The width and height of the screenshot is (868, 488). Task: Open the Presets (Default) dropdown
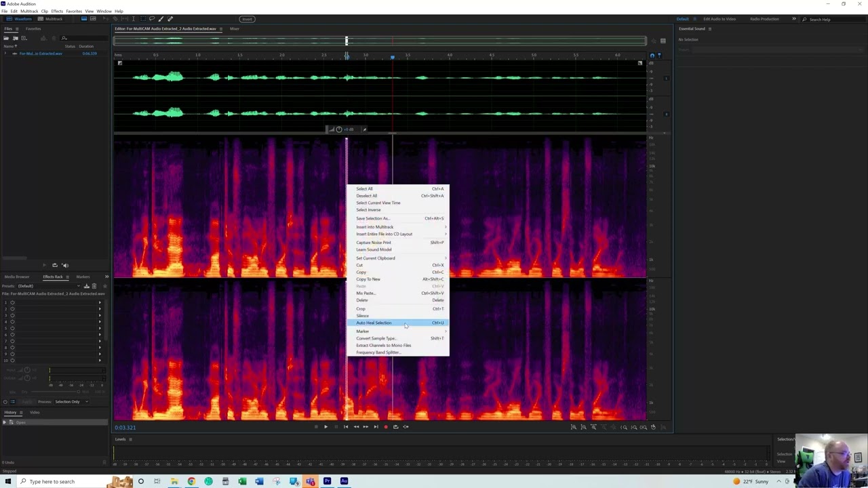click(50, 286)
